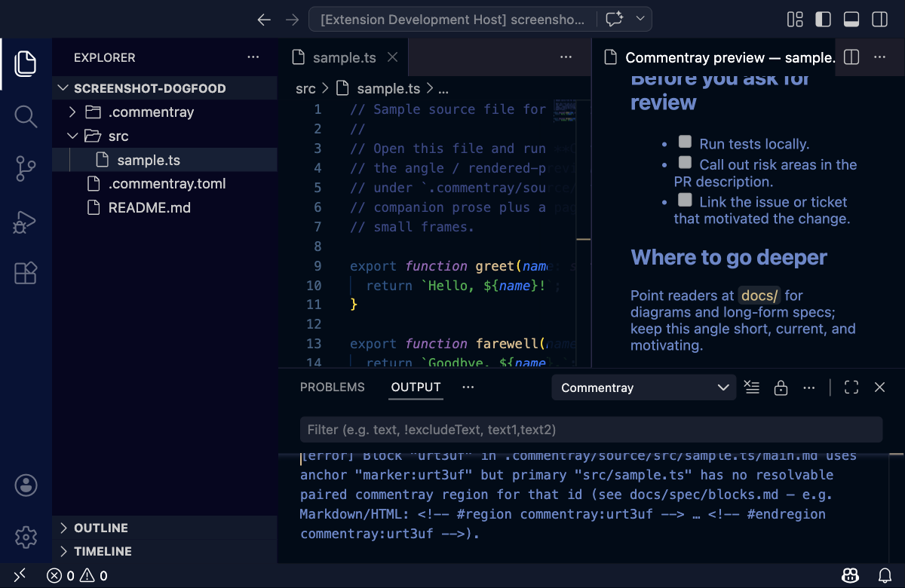The height and width of the screenshot is (588, 905).
Task: Click the Extension Development Host command center
Action: pos(452,20)
